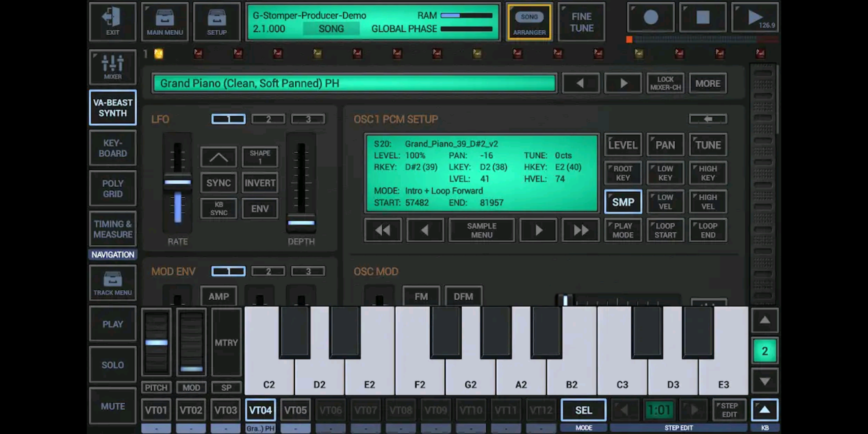Screen dimensions: 868x434
Task: Select MOD ENV tab 3
Action: (x=308, y=271)
